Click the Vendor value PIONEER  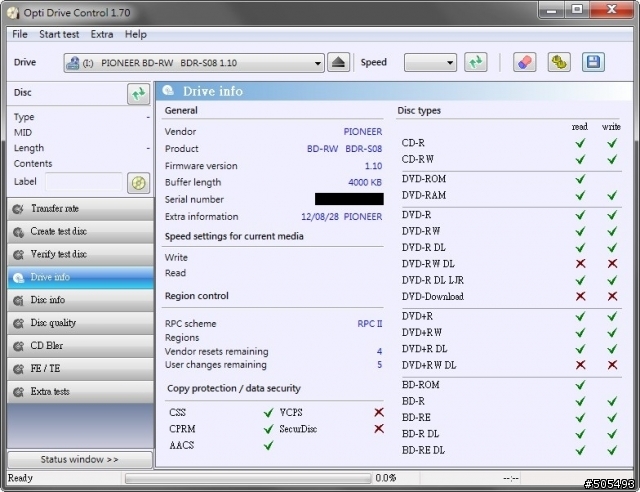click(362, 132)
